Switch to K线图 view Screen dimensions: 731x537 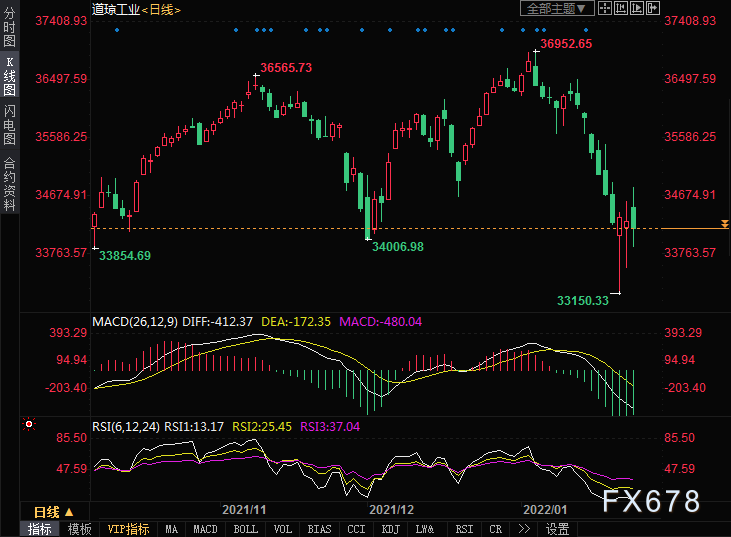(x=9, y=76)
